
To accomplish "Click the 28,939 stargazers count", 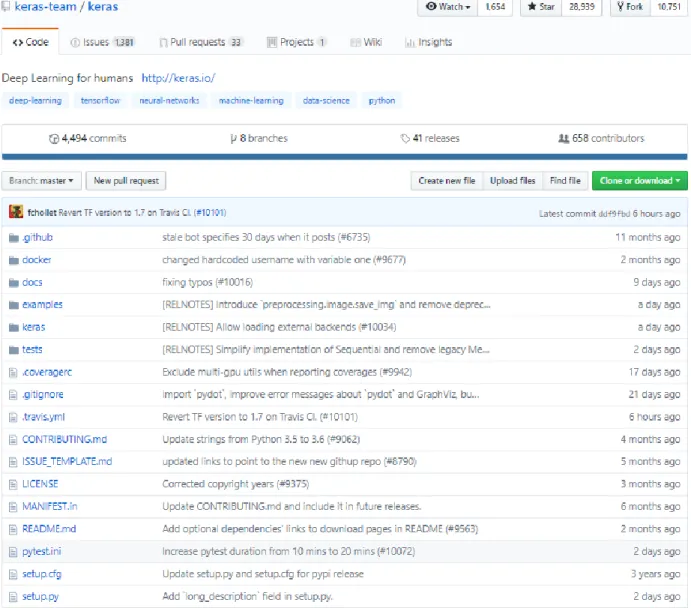I will 582,7.
